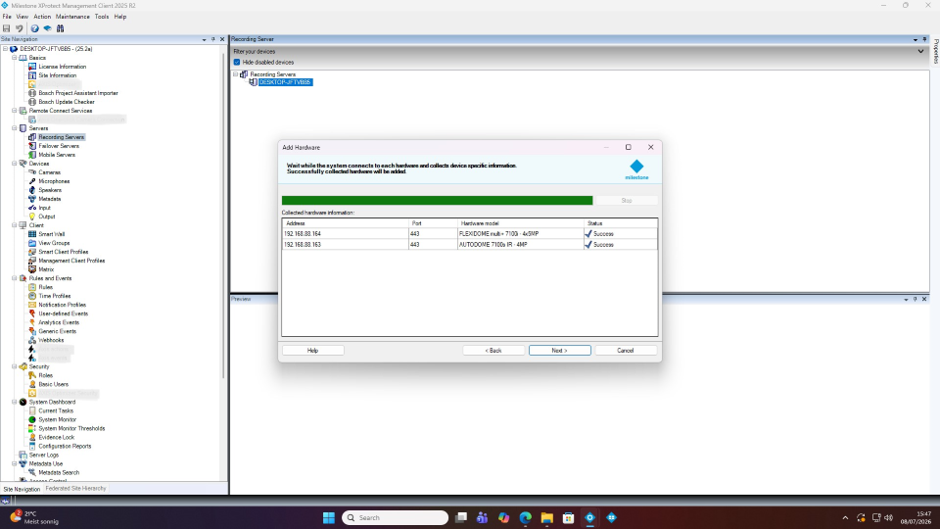Click Next in Add Hardware dialog
This screenshot has width=940, height=529.
(x=559, y=350)
